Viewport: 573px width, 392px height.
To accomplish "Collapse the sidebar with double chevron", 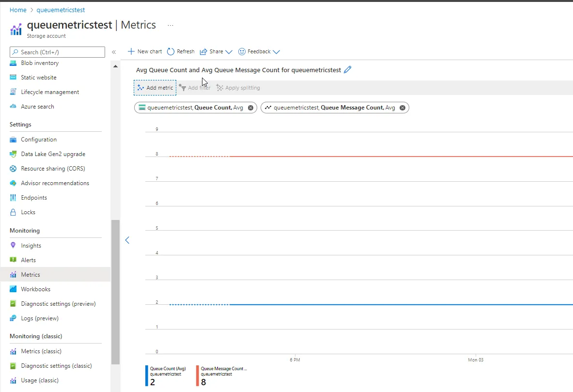I will [114, 52].
